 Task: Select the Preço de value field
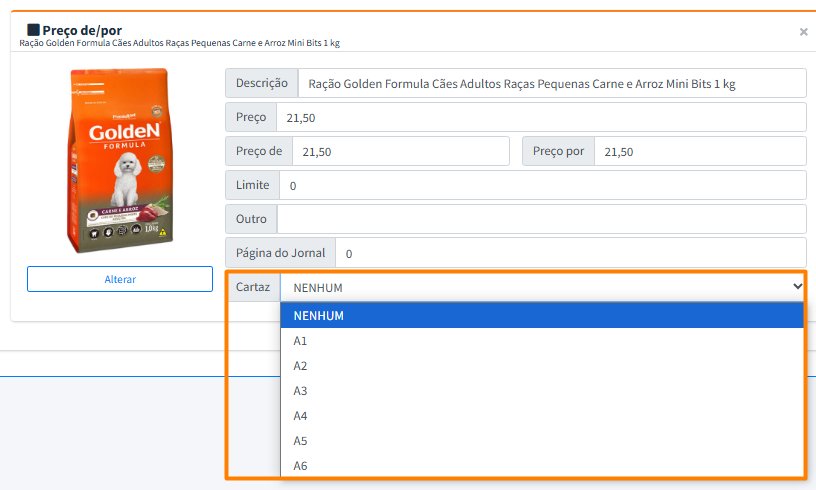click(400, 151)
